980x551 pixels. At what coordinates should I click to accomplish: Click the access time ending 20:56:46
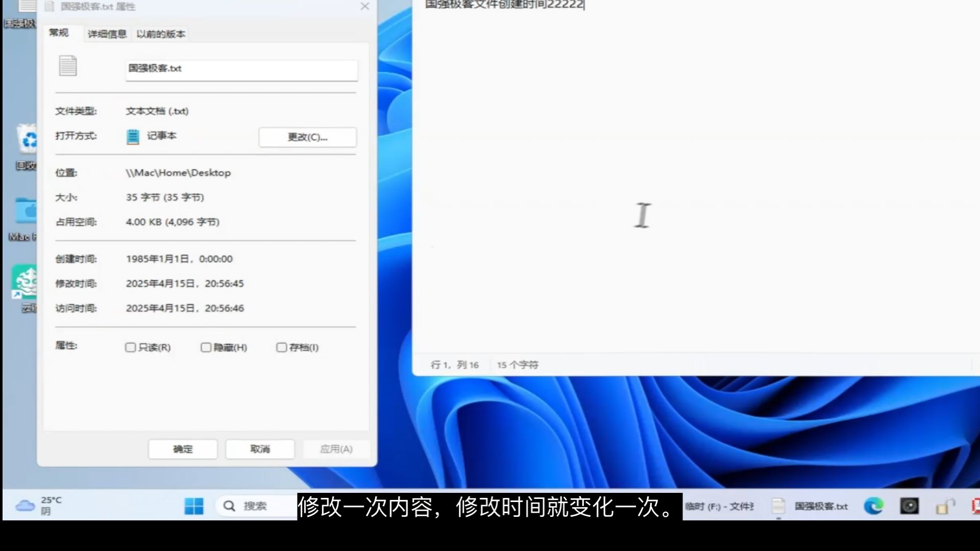click(185, 308)
